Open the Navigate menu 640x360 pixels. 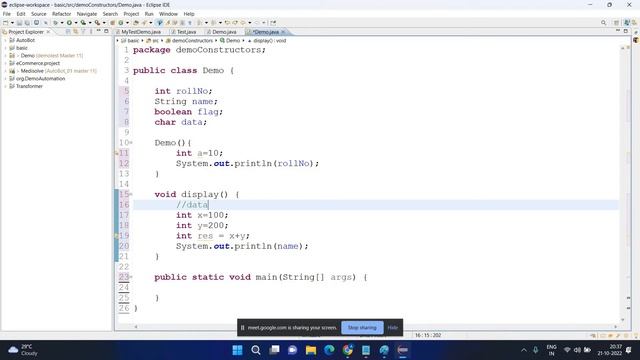pos(87,14)
